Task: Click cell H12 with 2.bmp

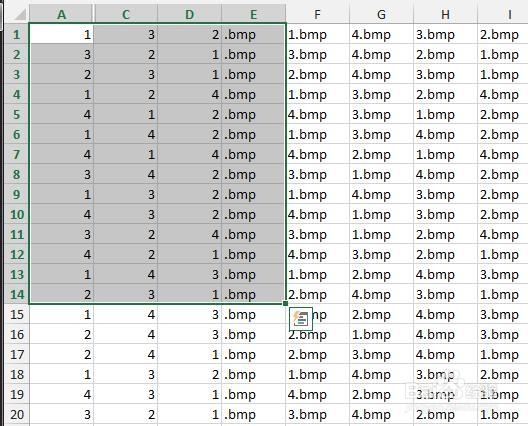Action: point(446,254)
